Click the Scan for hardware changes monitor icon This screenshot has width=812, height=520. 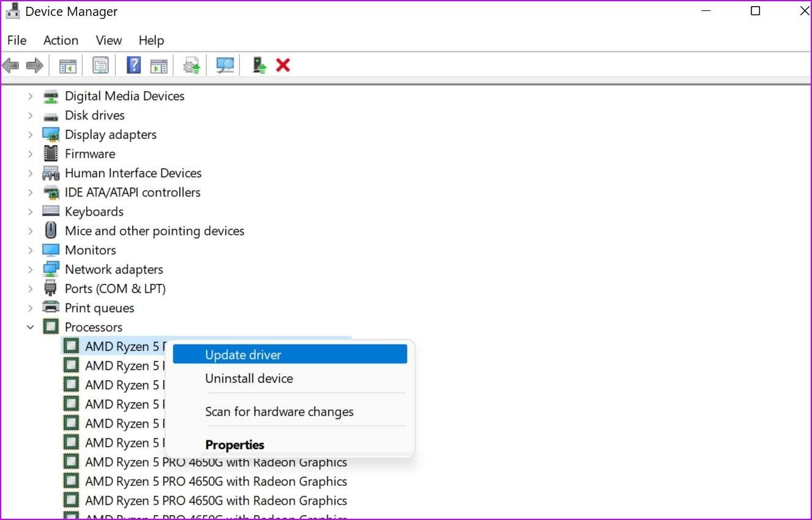226,65
